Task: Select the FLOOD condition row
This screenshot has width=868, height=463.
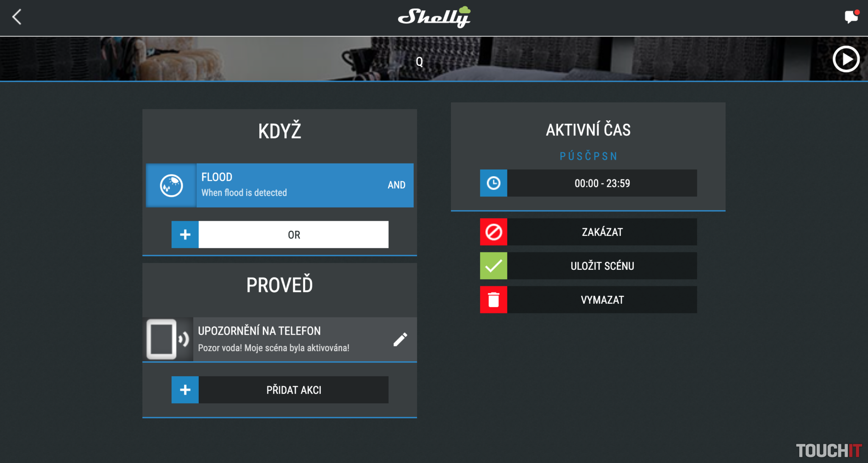Action: coord(280,186)
